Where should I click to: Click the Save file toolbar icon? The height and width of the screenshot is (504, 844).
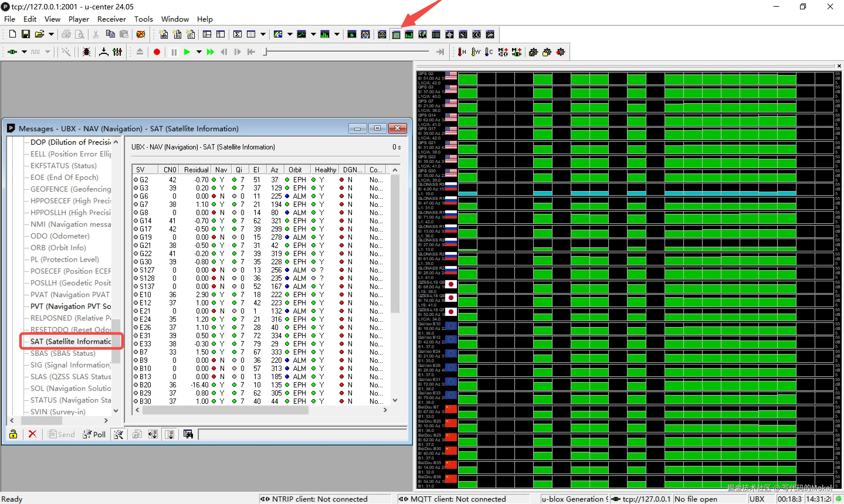26,34
